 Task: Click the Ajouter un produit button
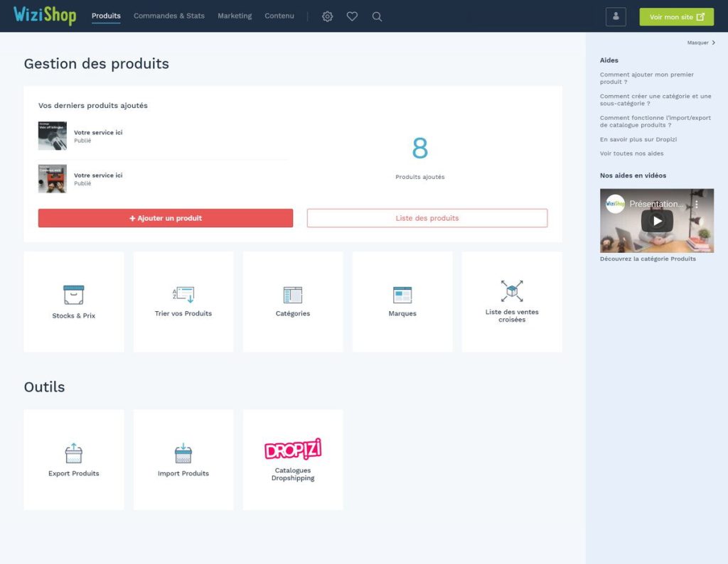tap(165, 217)
